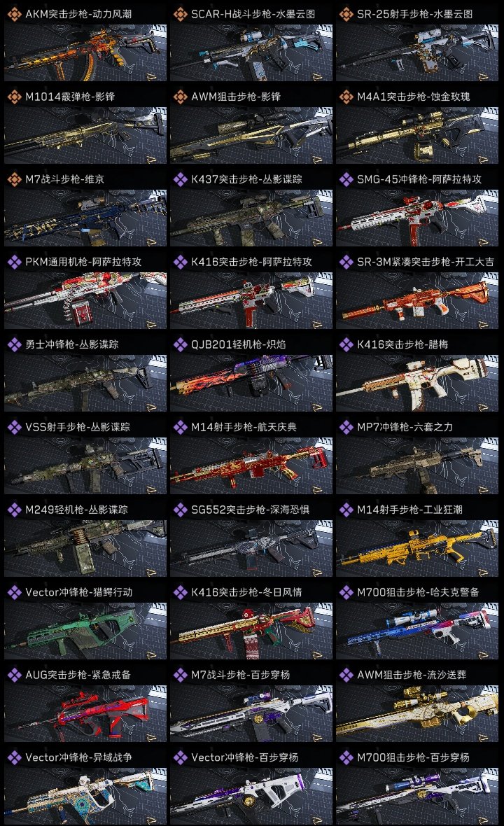Select the yellow M14射手步枪-工业狂潮 skin image
This screenshot has width=504, height=826.
coord(417,548)
